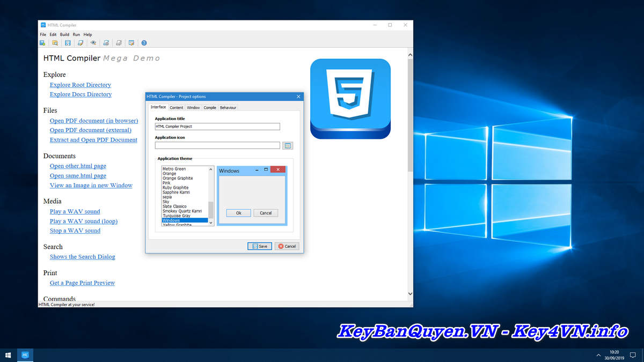Switch to the Content tab

click(x=177, y=108)
